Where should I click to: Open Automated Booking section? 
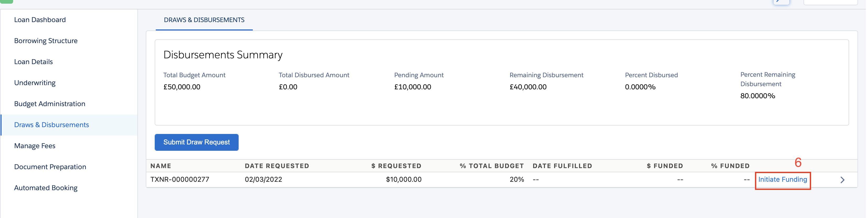tap(46, 188)
